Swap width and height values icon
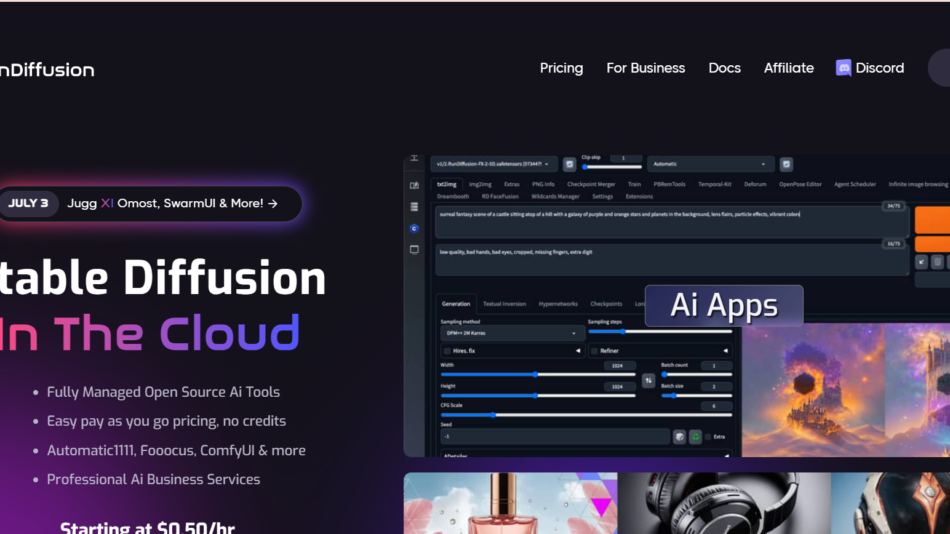950x534 pixels. (648, 381)
